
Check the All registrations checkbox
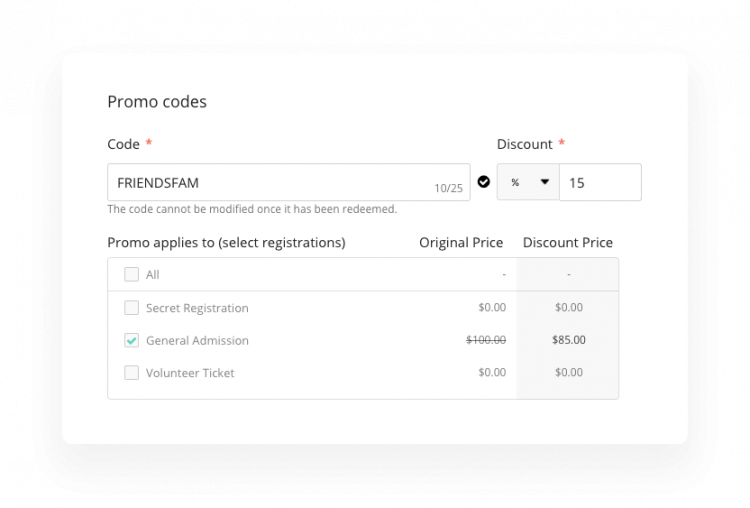pyautogui.click(x=132, y=275)
